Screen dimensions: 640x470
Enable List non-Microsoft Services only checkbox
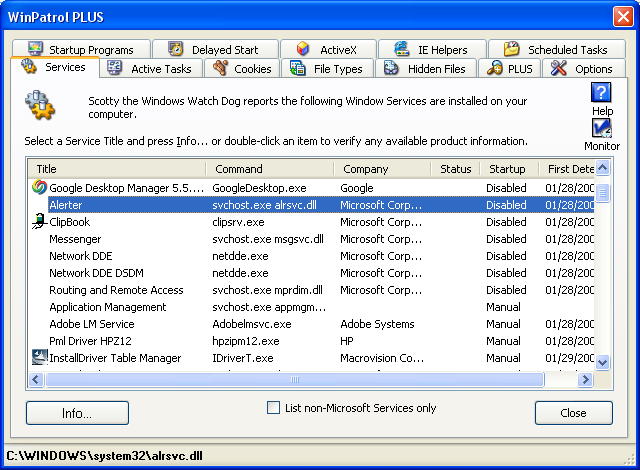[273, 408]
